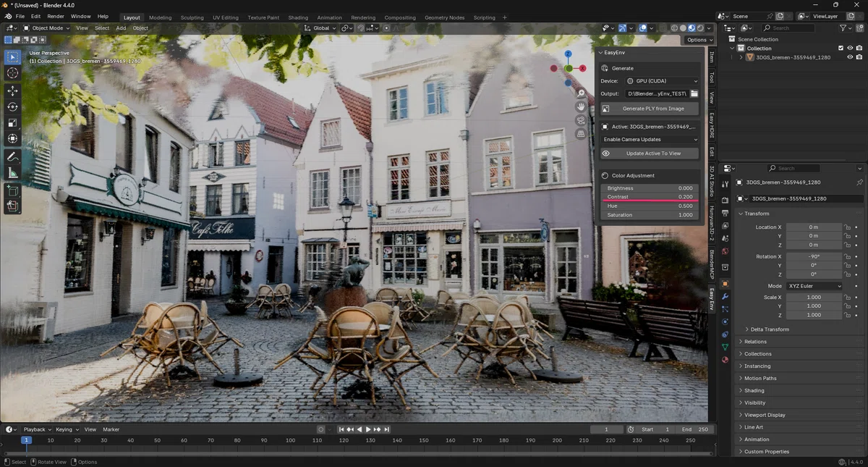Toggle lock on Rotation X

[848, 256]
